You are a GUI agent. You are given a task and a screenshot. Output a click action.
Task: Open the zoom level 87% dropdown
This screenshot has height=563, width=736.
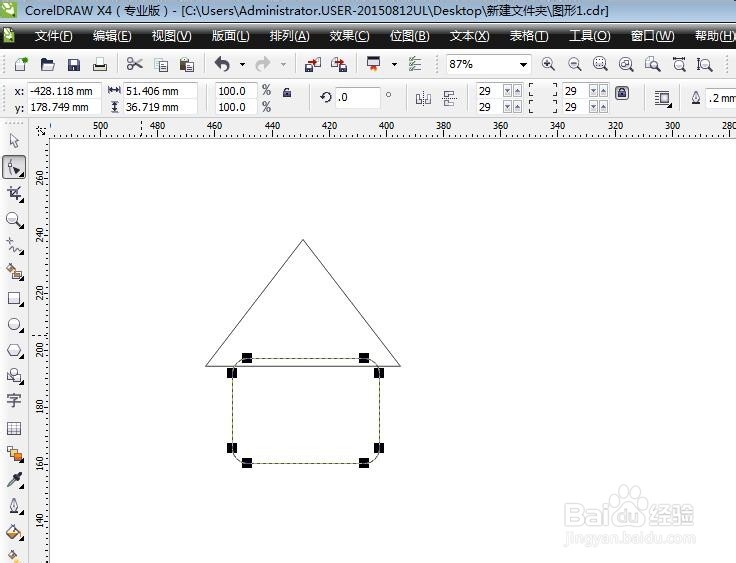[x=523, y=64]
